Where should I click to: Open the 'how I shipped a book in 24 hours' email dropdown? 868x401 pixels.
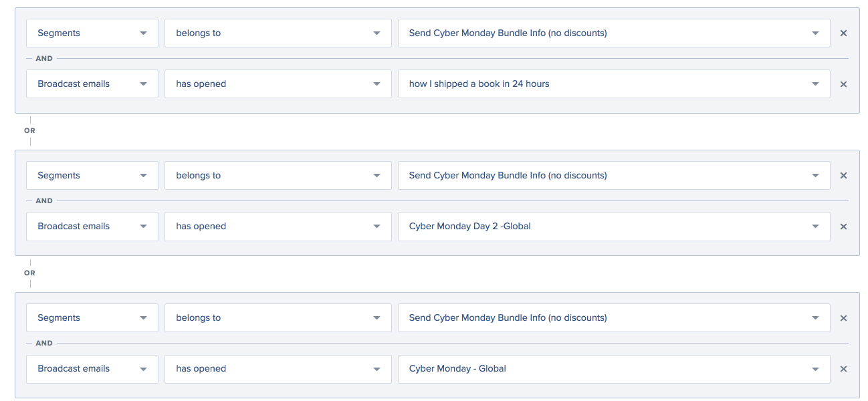coord(614,84)
